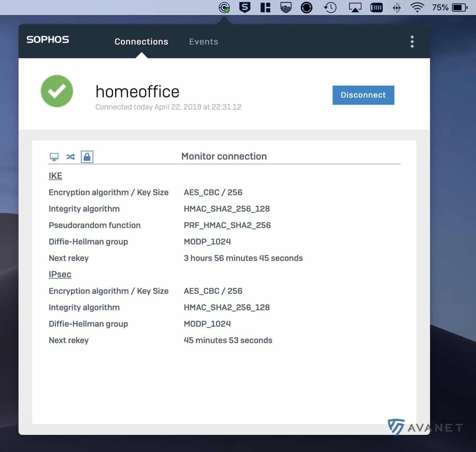Image resolution: width=476 pixels, height=452 pixels.
Task: Open the three-dot options menu
Action: 412,41
